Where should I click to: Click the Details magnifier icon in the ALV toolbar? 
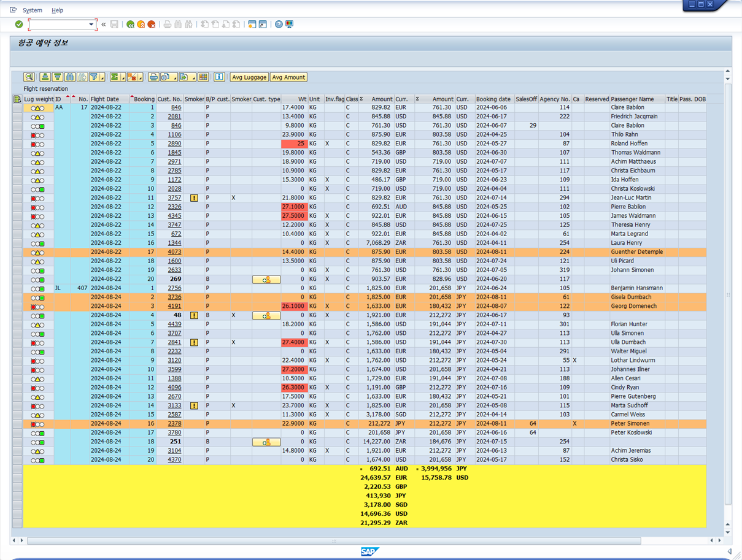[x=29, y=77]
